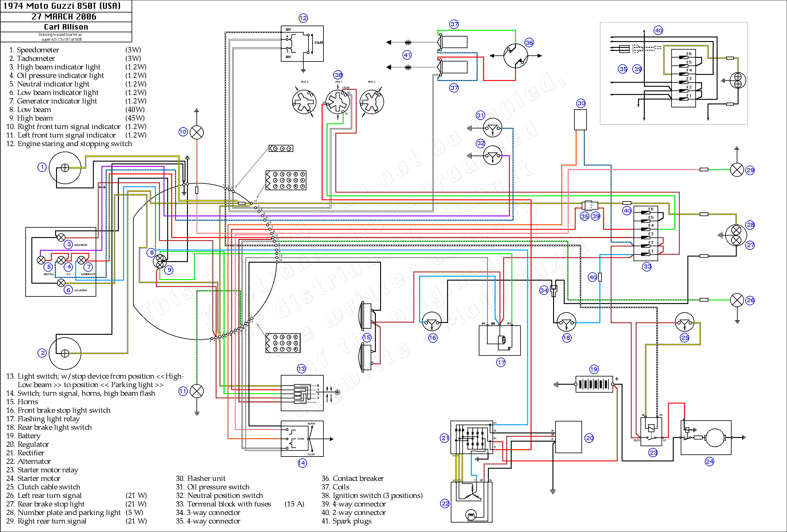The image size is (787, 532).
Task: Click legend entry '33. Terminal block with fuses'
Action: click(223, 504)
